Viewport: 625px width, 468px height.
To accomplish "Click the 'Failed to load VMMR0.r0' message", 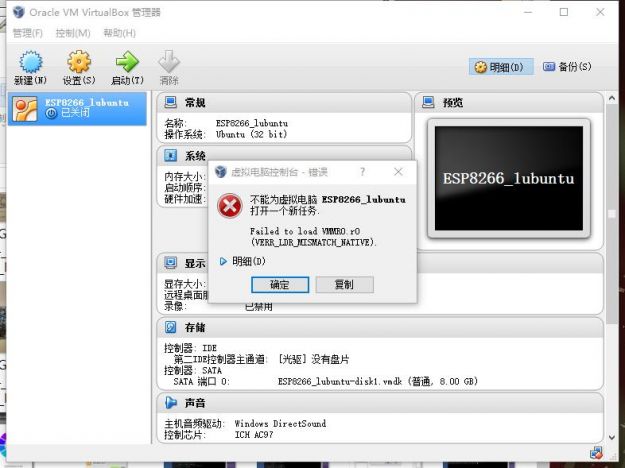I will [305, 231].
